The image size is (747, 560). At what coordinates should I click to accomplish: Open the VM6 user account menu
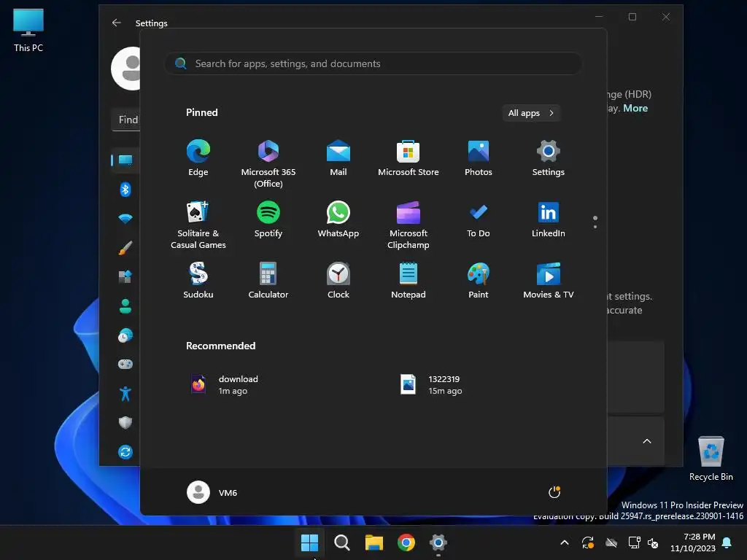coord(212,492)
